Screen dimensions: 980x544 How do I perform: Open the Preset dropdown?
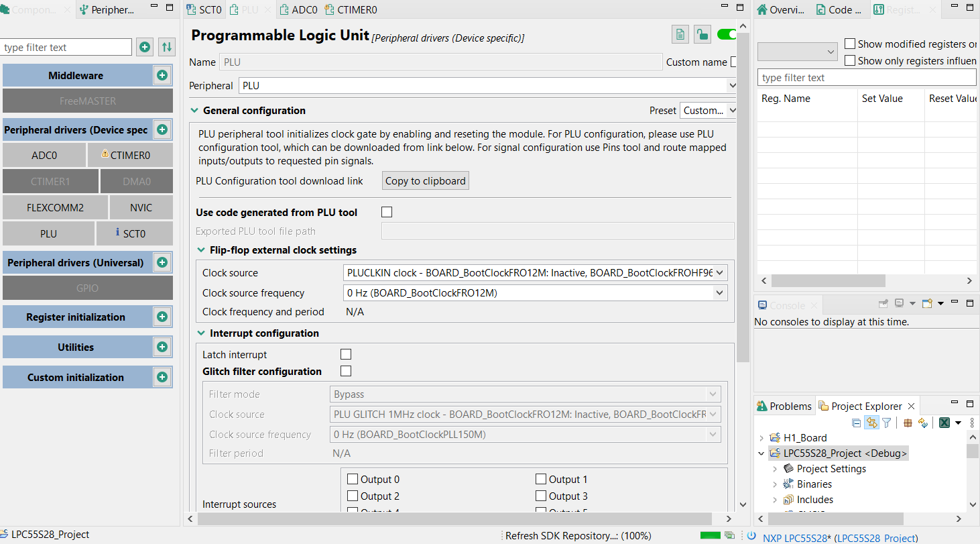[x=709, y=111]
